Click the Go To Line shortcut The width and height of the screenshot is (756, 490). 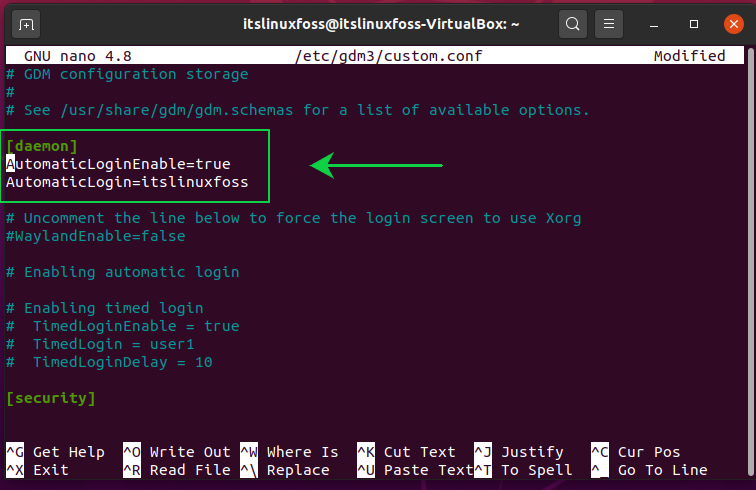pos(649,470)
